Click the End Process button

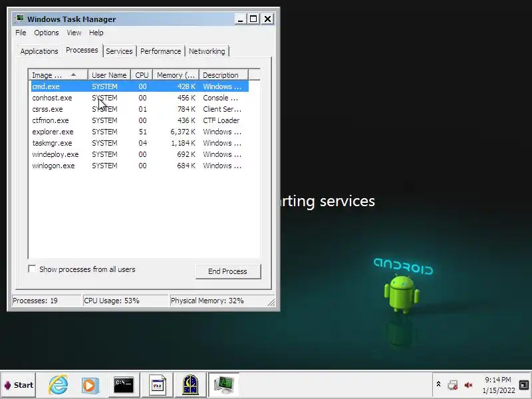pos(228,271)
